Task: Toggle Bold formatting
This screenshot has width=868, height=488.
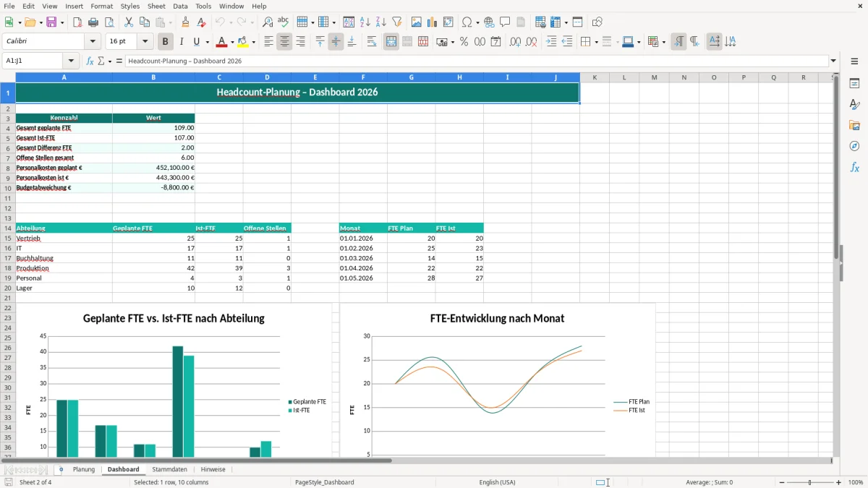Action: [165, 42]
